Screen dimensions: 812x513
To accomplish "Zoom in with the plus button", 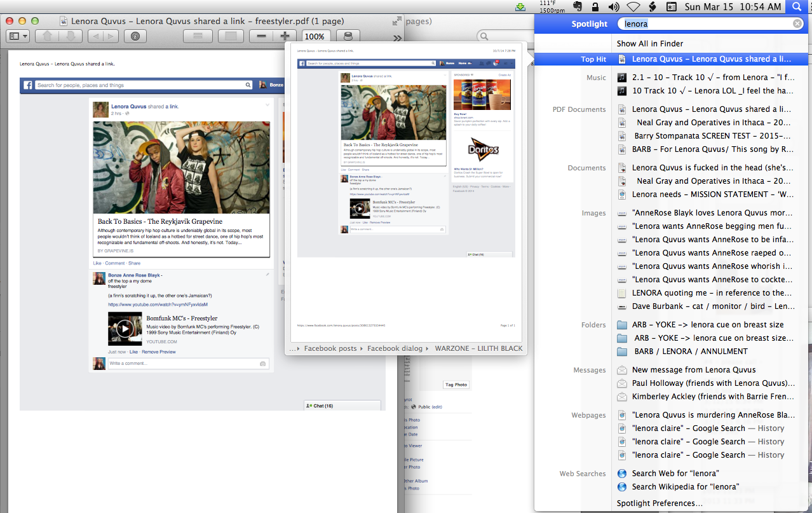I will [285, 36].
